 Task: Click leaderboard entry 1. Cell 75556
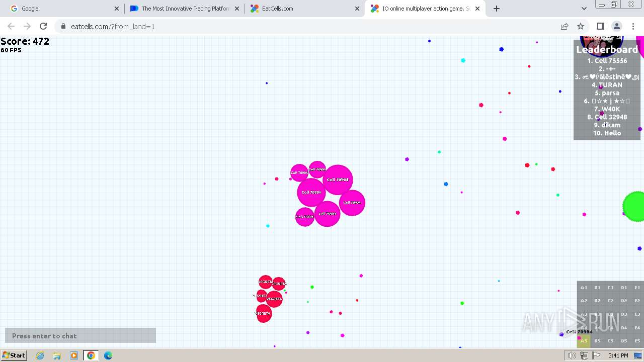coord(607,61)
